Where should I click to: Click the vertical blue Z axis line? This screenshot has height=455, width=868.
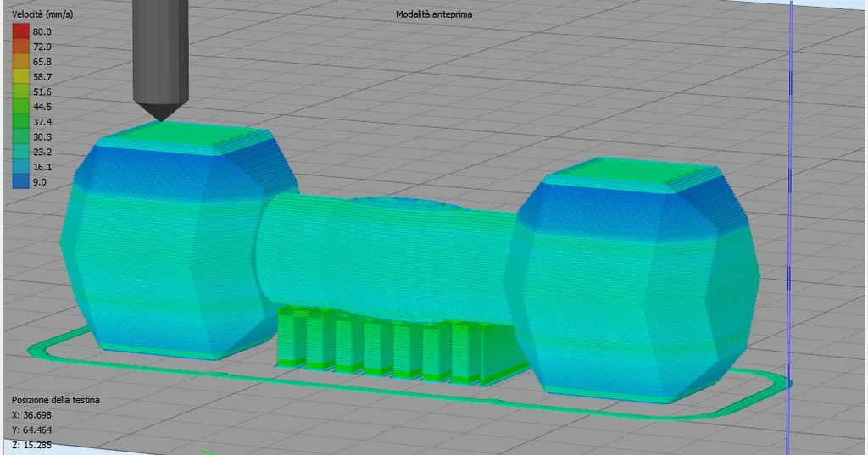pyautogui.click(x=790, y=227)
